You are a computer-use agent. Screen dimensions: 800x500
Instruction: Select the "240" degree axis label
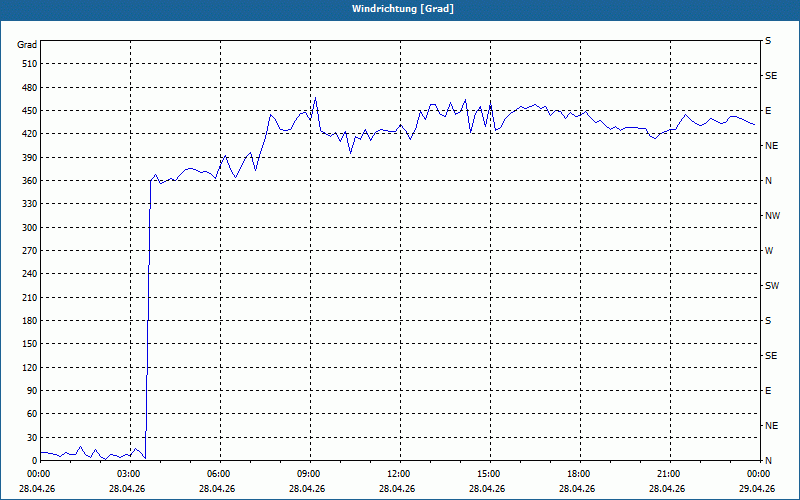tap(30, 274)
